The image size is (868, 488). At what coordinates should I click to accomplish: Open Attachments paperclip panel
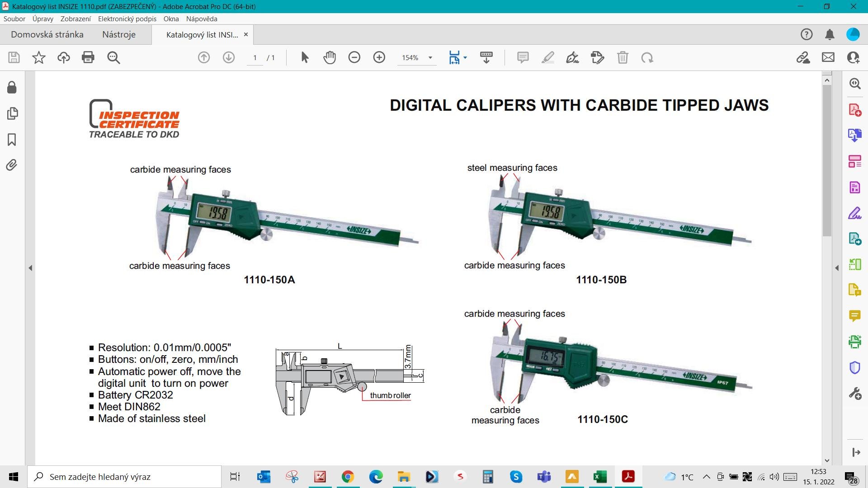pos(12,165)
